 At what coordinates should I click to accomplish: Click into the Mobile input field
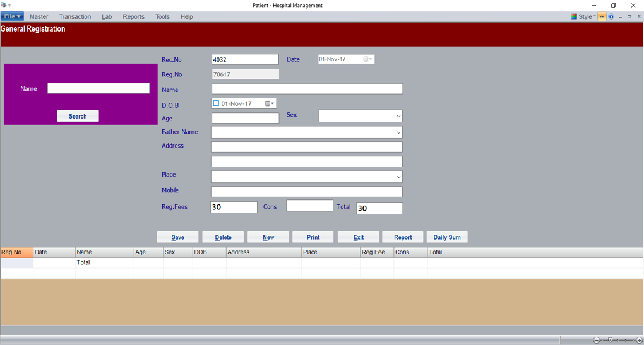[x=306, y=192]
